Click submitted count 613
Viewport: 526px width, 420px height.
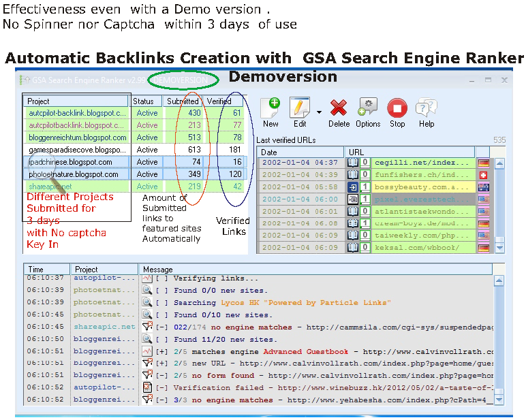click(195, 150)
